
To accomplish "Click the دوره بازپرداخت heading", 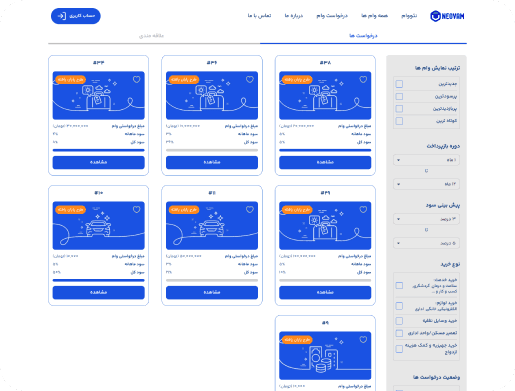I will pyautogui.click(x=443, y=146).
